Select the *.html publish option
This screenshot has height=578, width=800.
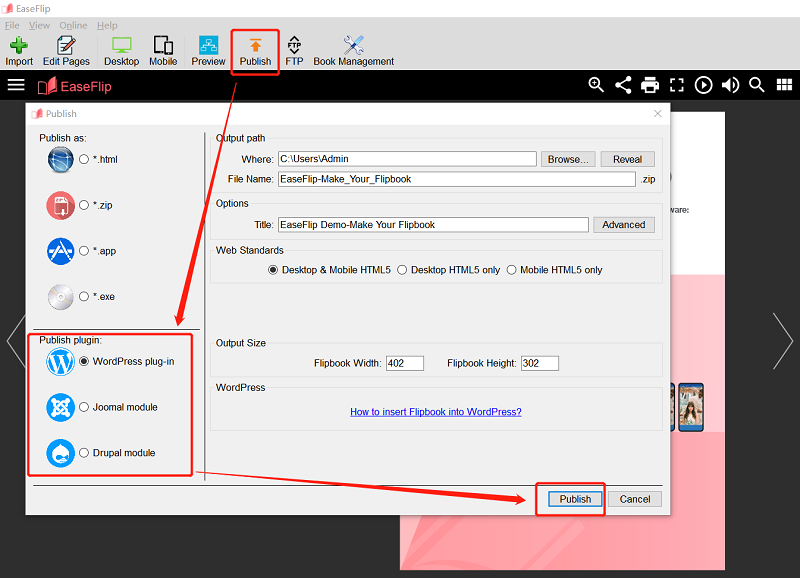click(x=84, y=160)
